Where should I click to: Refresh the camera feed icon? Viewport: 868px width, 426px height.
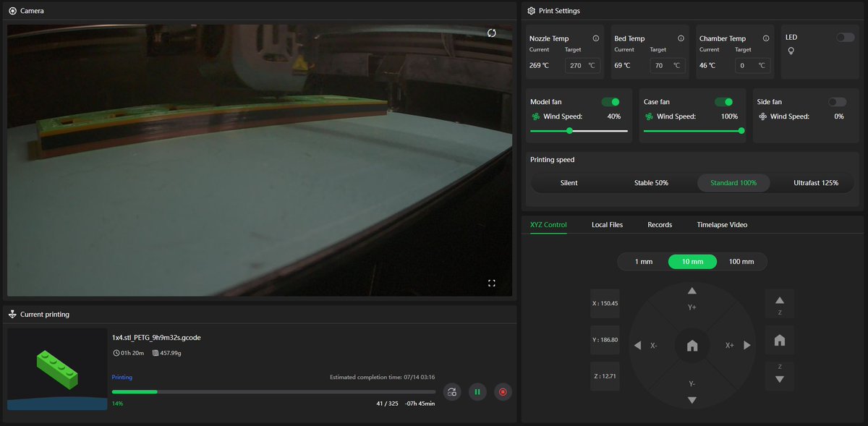tap(492, 33)
